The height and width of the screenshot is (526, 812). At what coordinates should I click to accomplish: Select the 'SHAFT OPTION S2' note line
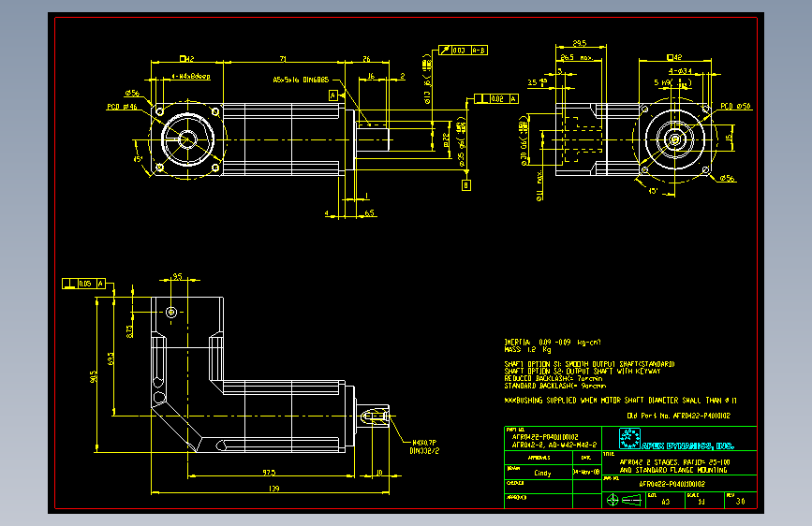click(x=582, y=372)
